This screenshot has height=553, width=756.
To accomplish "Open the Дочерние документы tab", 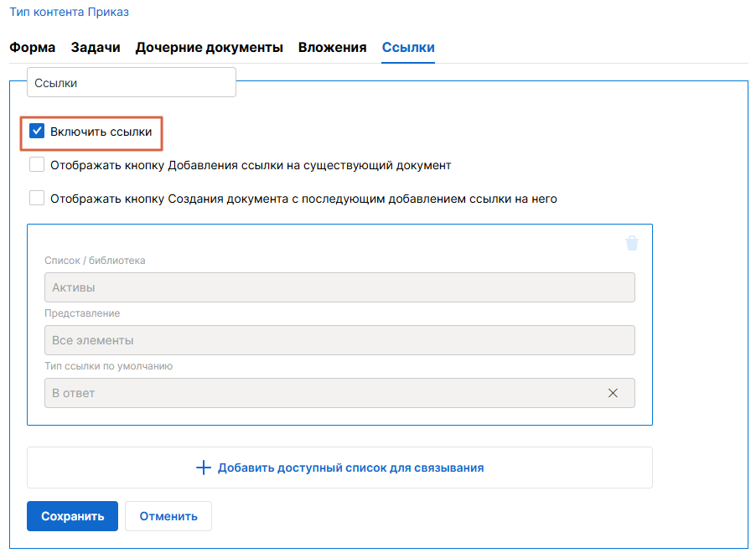I will pos(209,47).
